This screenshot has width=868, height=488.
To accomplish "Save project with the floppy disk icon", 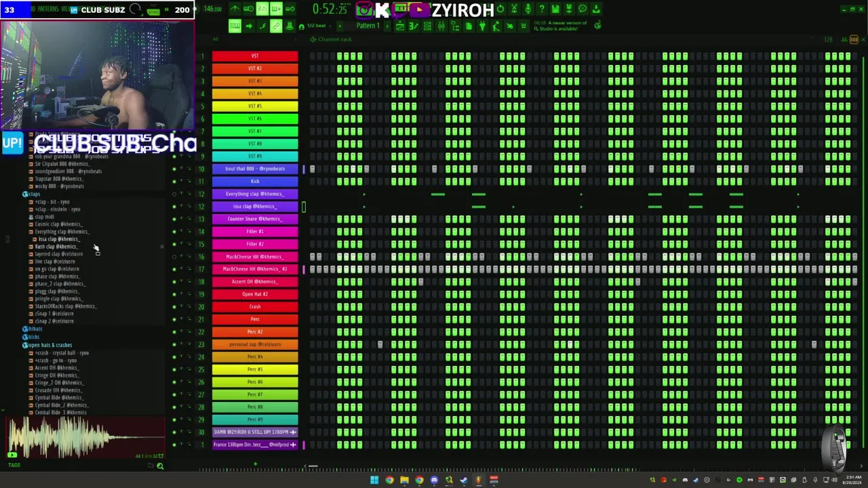I will [x=555, y=9].
